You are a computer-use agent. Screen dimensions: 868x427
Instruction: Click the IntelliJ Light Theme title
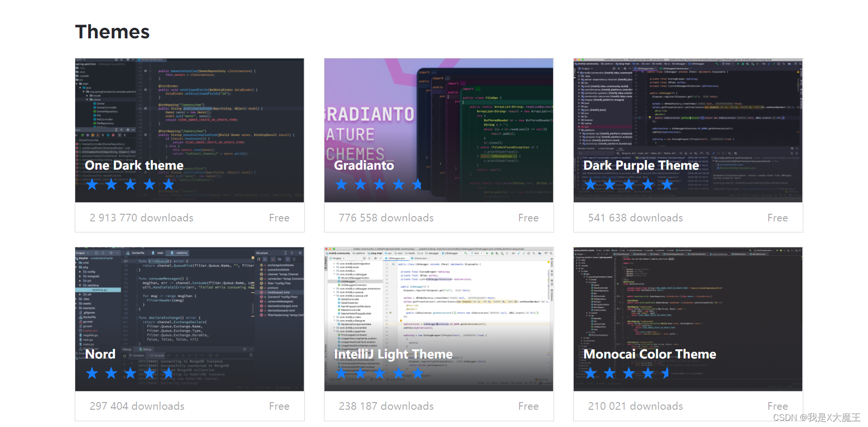(x=393, y=354)
